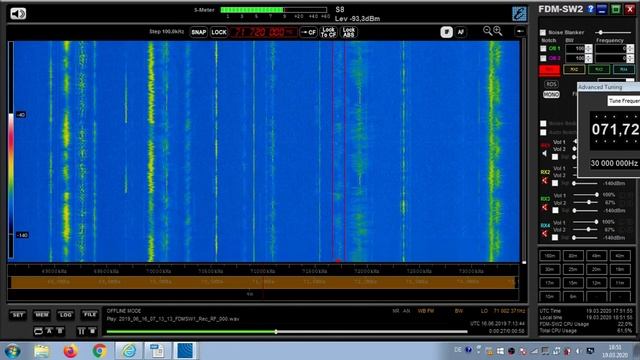
Task: Open Windows Start button
Action: click(x=13, y=351)
